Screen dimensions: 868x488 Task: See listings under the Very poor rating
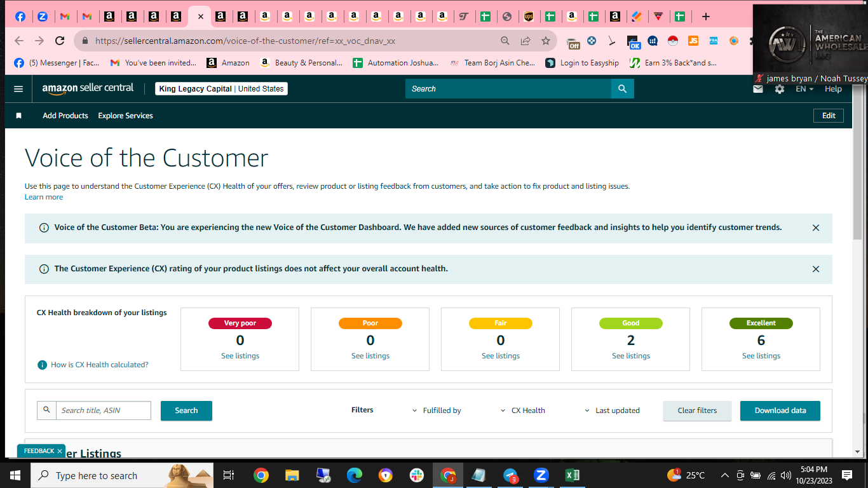(x=240, y=356)
